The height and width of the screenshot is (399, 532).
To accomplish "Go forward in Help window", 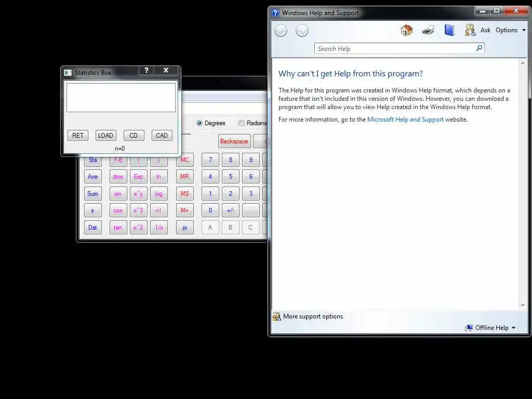I will [x=302, y=31].
